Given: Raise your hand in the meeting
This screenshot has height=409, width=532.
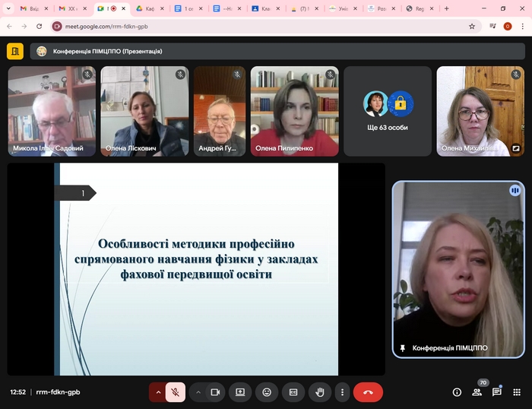Looking at the screenshot, I should point(320,392).
